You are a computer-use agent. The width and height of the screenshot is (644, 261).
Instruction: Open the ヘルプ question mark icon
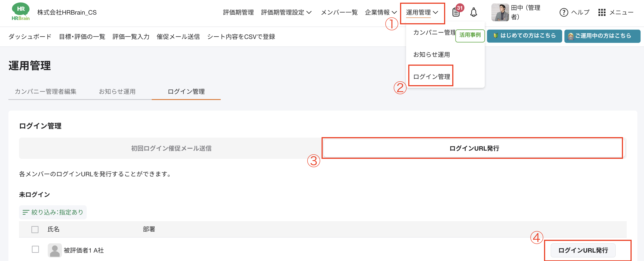tap(564, 12)
